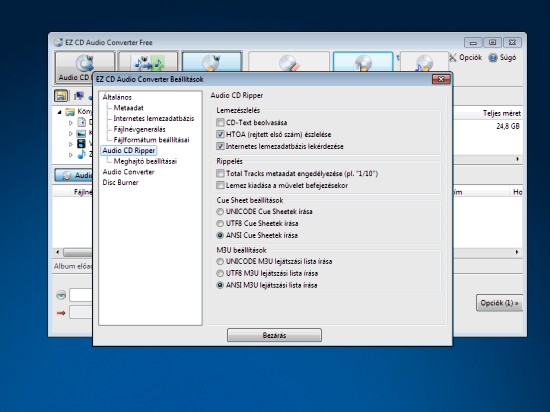Select ANSI Cue Sheetek írása

pos(220,235)
